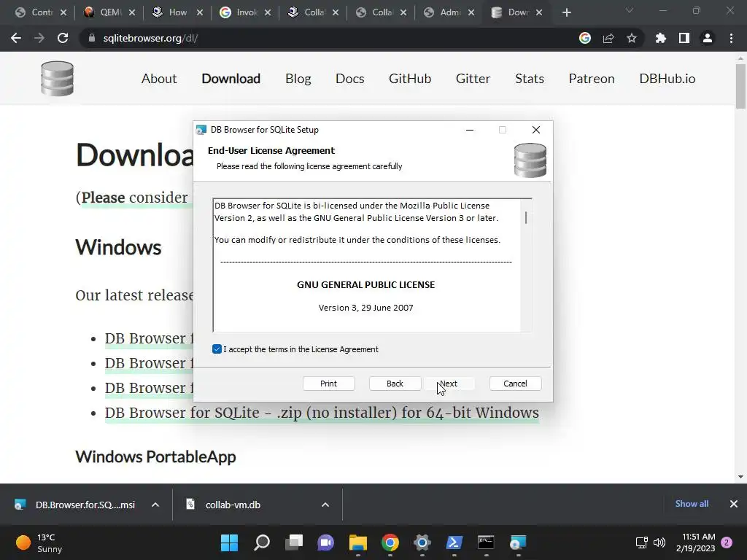
Task: Click the license text scrollbar thumb
Action: [x=526, y=217]
